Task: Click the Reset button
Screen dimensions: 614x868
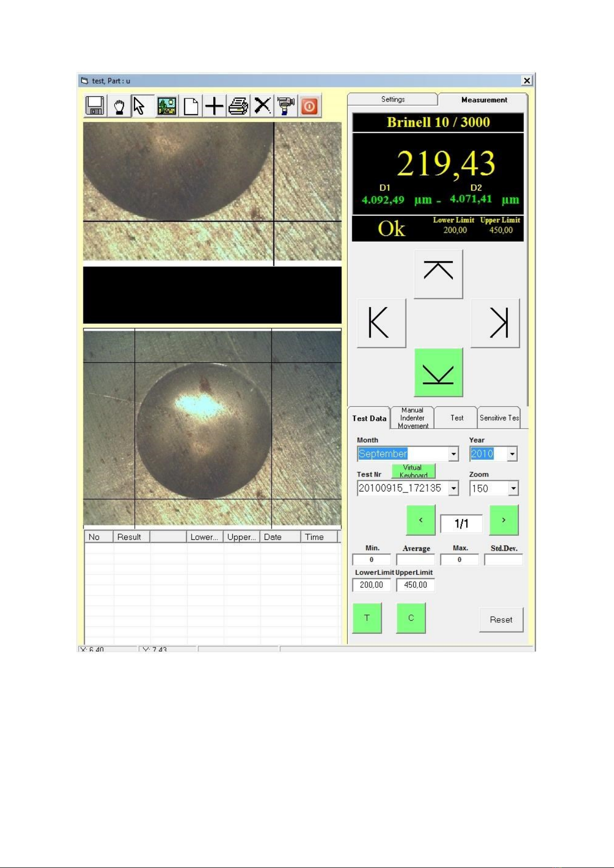Action: tap(501, 620)
